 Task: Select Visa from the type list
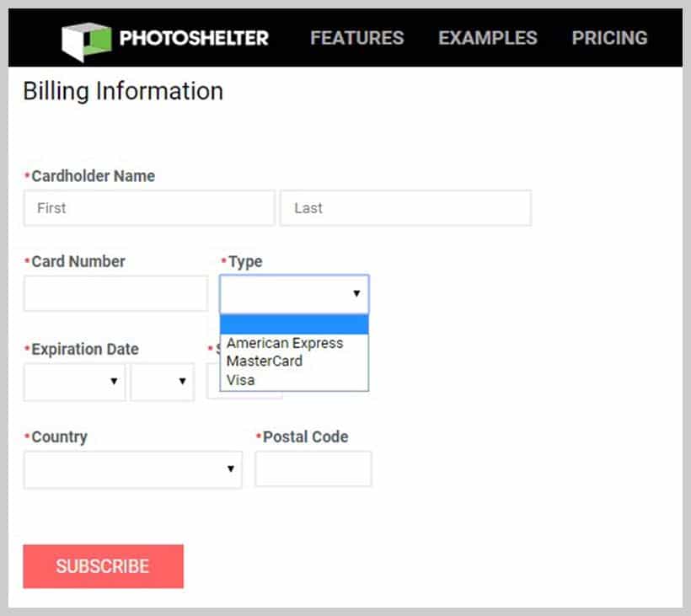point(241,380)
